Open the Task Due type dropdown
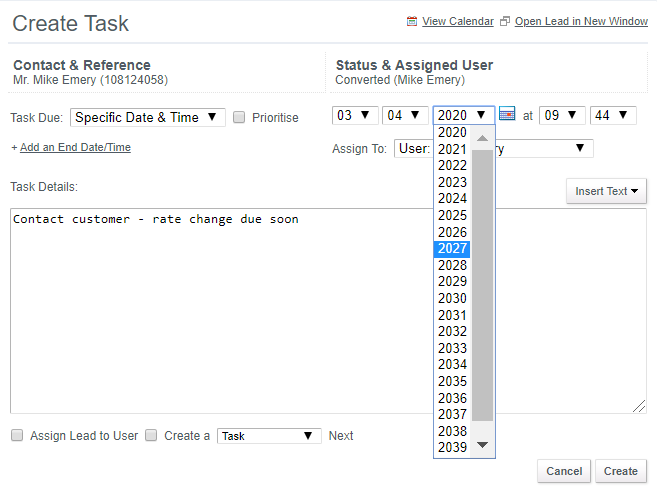 (147, 117)
